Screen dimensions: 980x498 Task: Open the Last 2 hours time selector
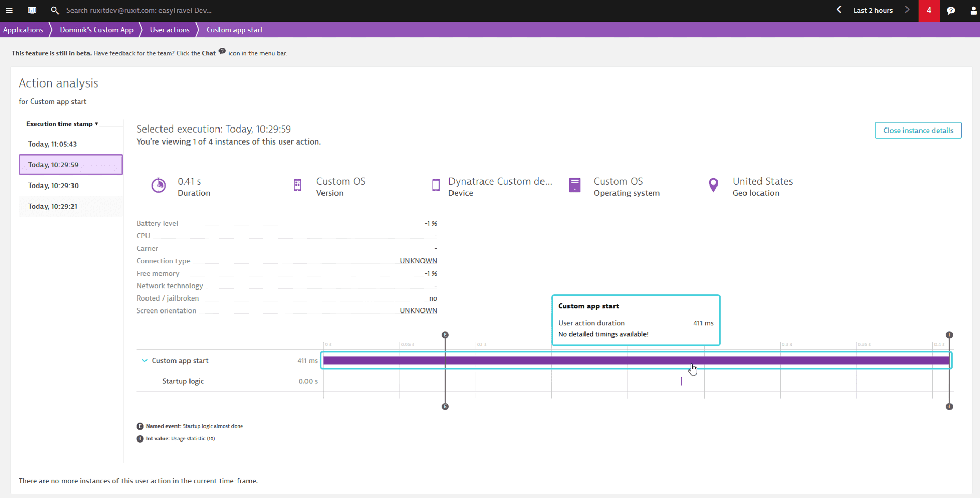(x=873, y=10)
